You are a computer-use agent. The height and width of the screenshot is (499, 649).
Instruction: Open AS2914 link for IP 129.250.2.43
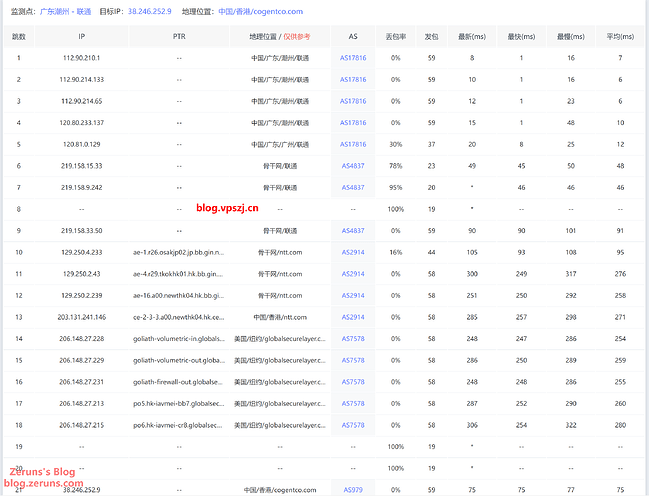tap(353, 274)
